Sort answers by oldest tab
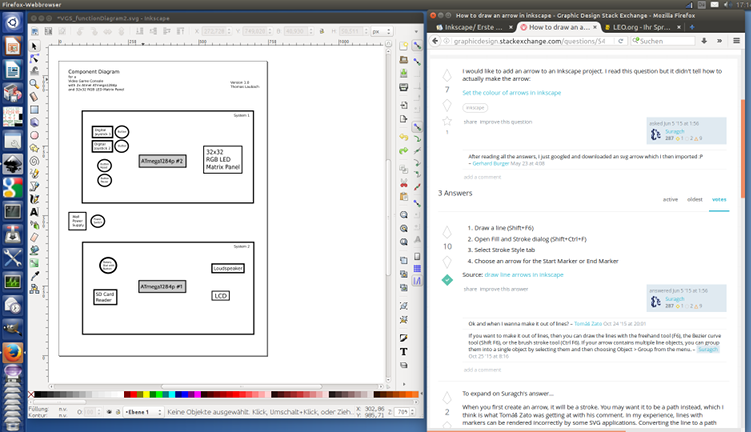751x432 pixels. point(694,199)
